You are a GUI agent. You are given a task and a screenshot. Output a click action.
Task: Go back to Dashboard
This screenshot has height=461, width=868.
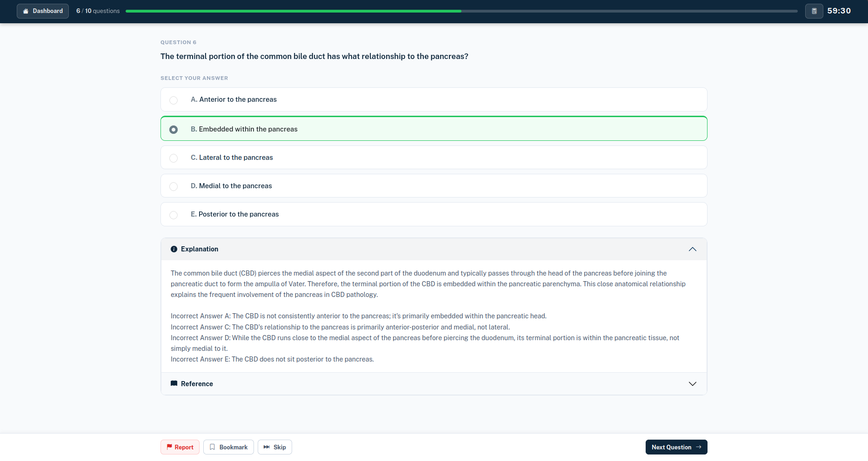point(43,11)
